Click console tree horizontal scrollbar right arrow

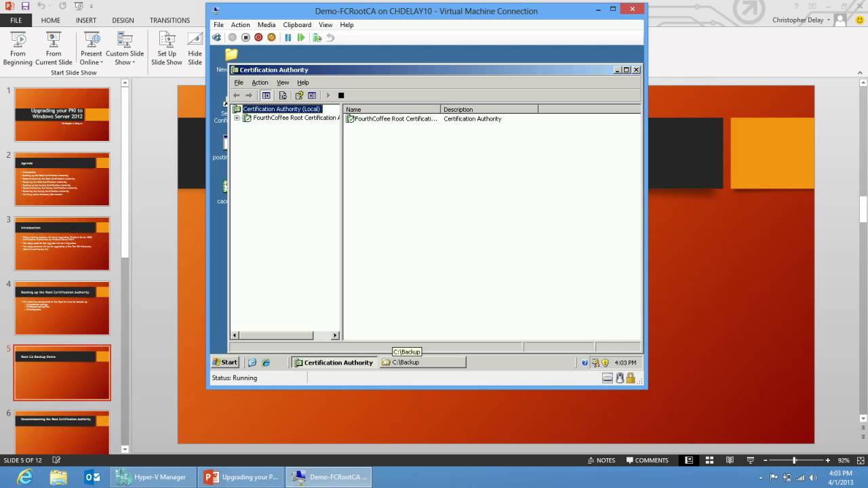coord(335,335)
